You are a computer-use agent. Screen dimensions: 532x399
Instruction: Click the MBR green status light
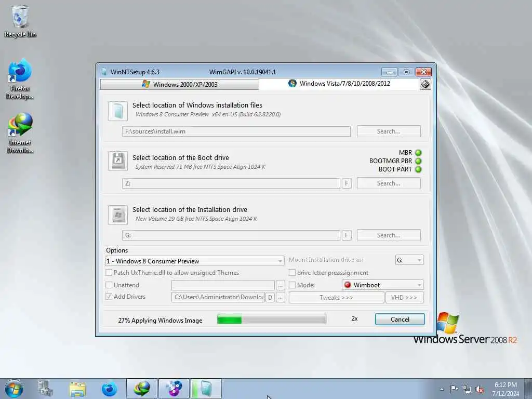[x=418, y=153]
